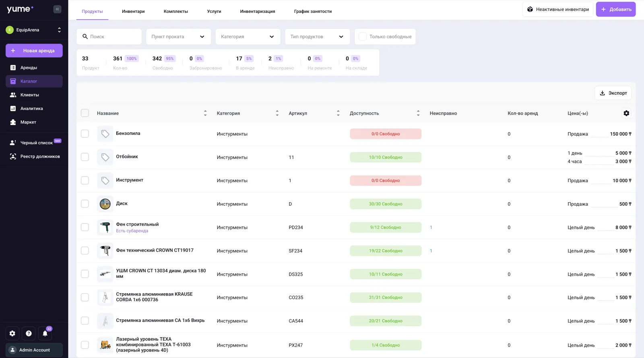Screen dimensions: 644x358
Task: Check the Фен строительный row checkbox
Action: [x=85, y=227]
